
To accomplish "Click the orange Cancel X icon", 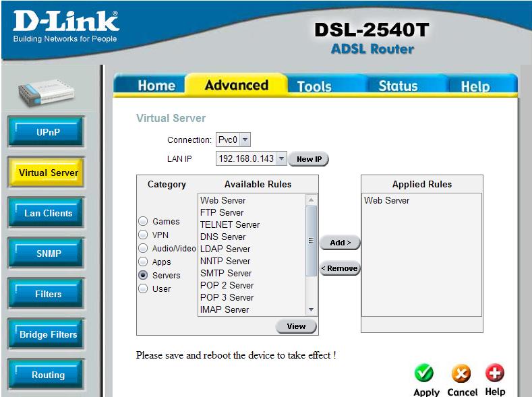I will 461,373.
